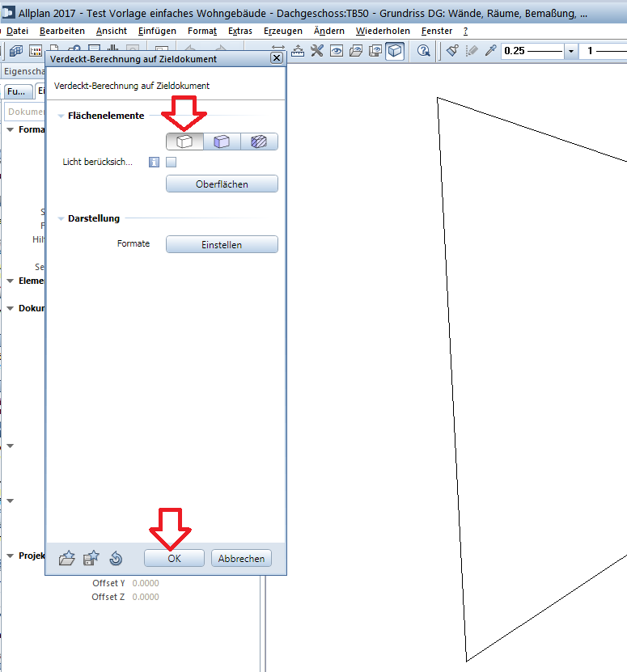
Task: Click the Einstellen button for Formate
Action: (x=222, y=244)
